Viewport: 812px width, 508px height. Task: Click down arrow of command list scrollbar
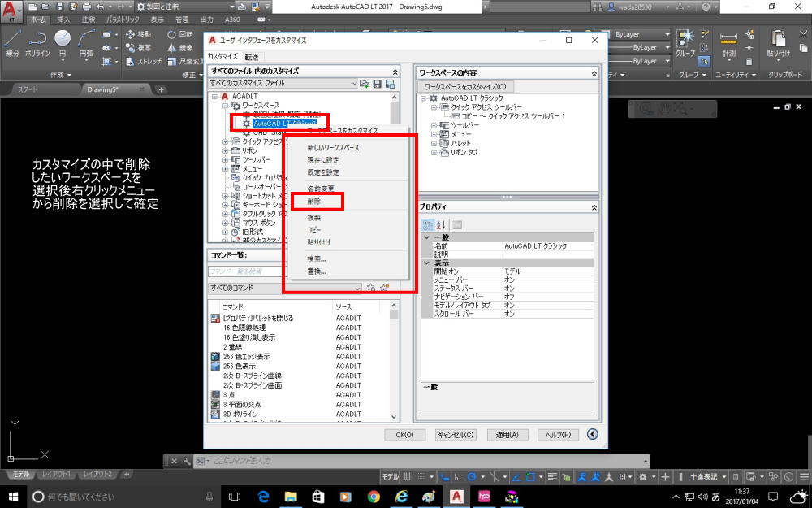394,417
